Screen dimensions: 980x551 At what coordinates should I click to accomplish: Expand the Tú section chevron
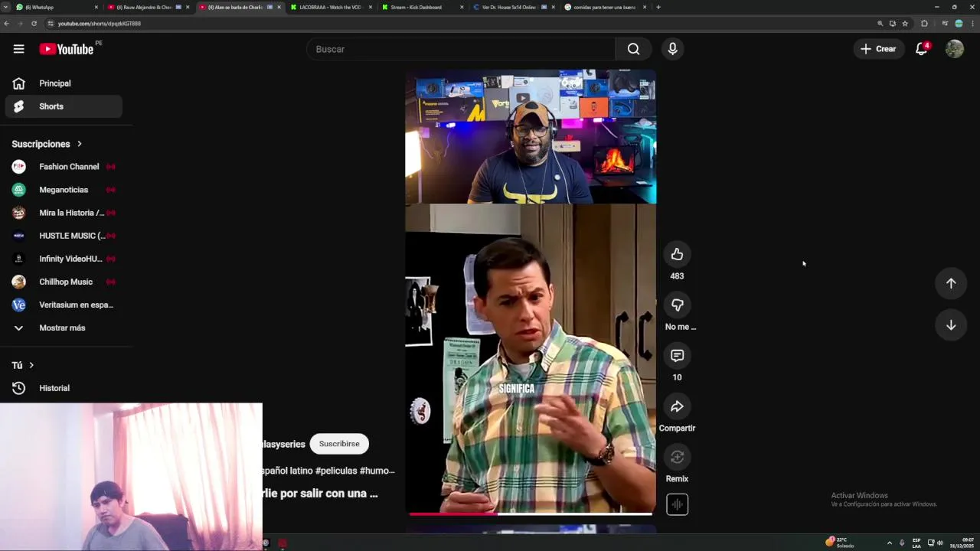tap(31, 365)
